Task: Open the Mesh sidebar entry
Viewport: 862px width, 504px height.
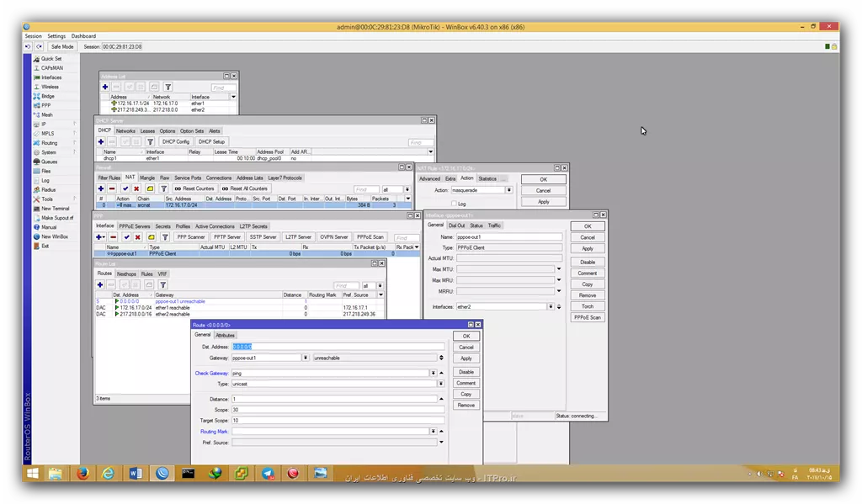Action: (47, 115)
